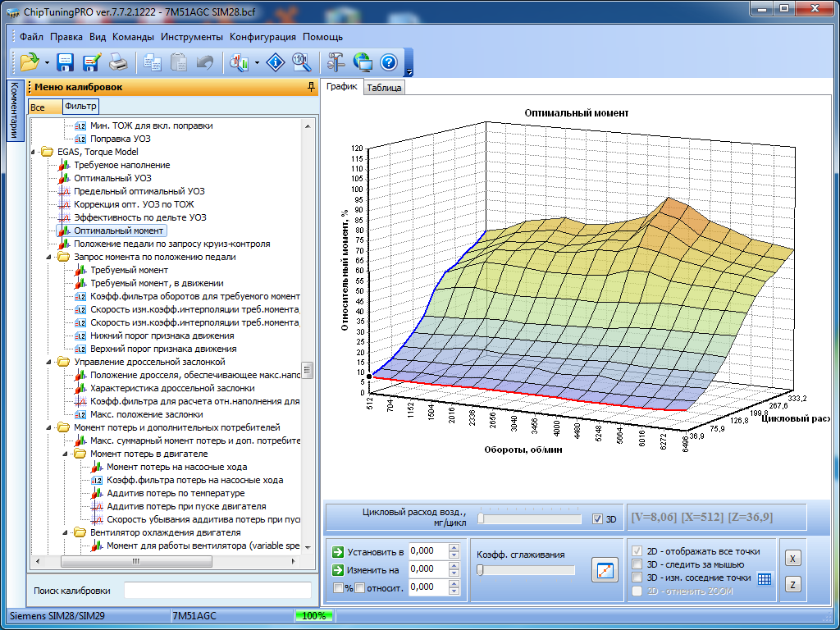Save the file with the floppy disk icon
This screenshot has width=840, height=630.
[x=66, y=62]
